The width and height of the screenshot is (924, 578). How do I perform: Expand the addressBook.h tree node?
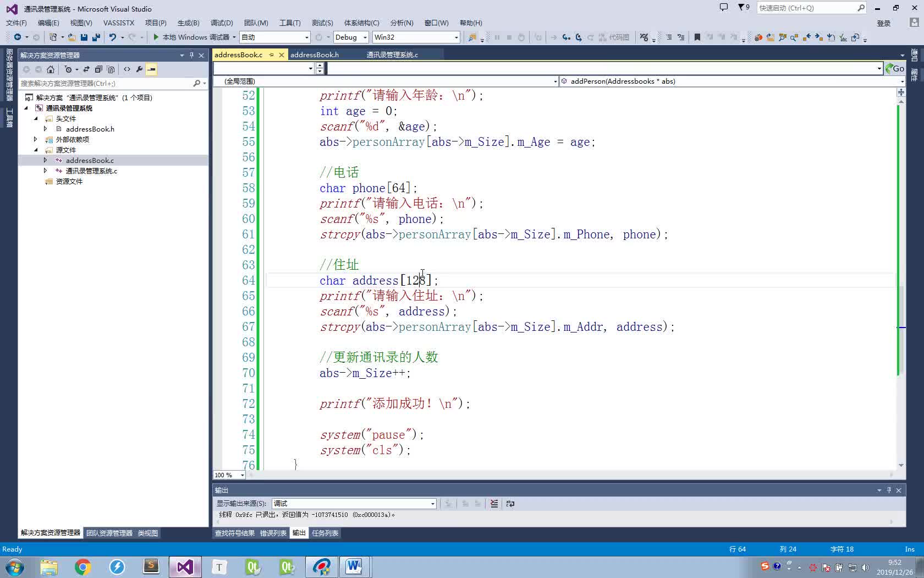[x=46, y=129]
